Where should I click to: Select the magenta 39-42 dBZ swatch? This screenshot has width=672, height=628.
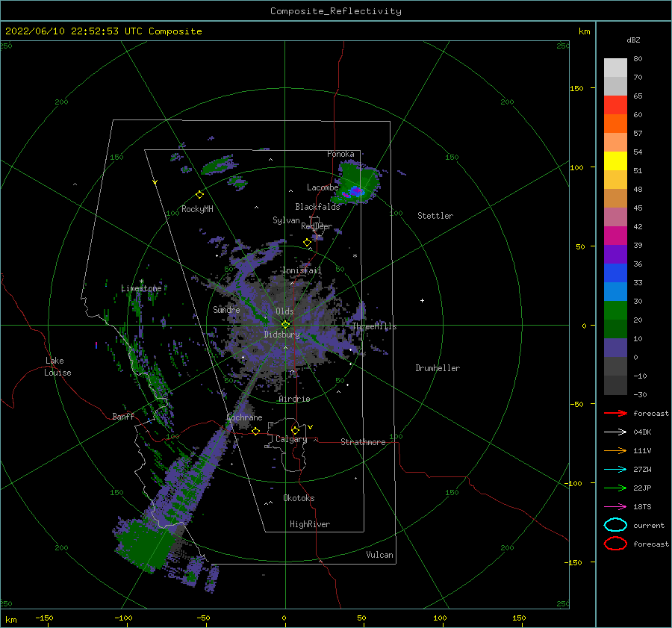click(615, 236)
